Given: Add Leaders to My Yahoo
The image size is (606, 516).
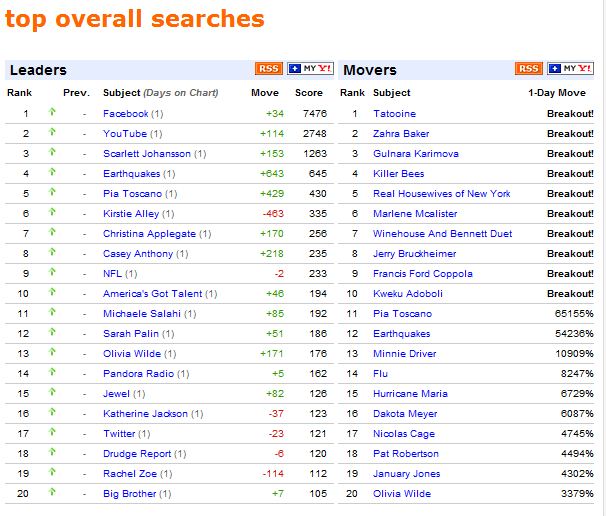Looking at the screenshot, I should pos(310,69).
